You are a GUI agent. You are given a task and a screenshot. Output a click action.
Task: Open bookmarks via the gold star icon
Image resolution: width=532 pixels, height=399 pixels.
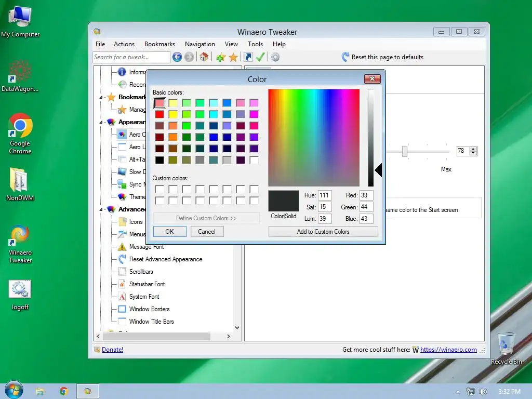click(x=233, y=57)
